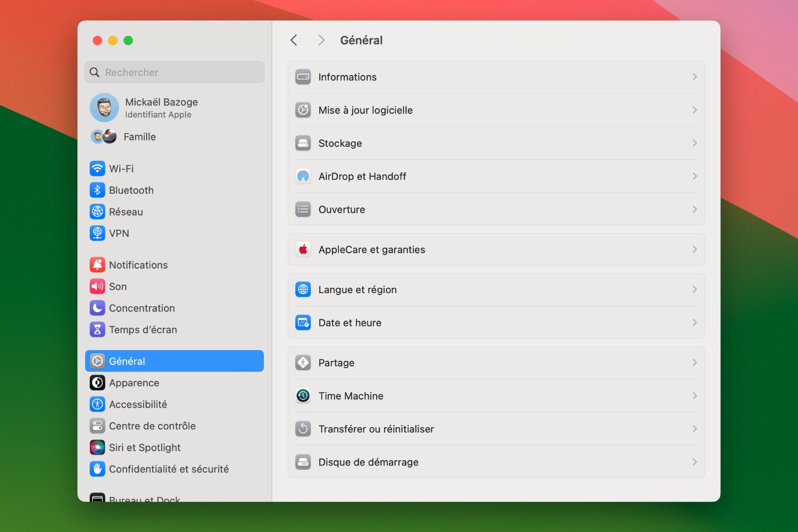
Task: Click the Confidentialité et sécurité hand icon
Action: (97, 469)
